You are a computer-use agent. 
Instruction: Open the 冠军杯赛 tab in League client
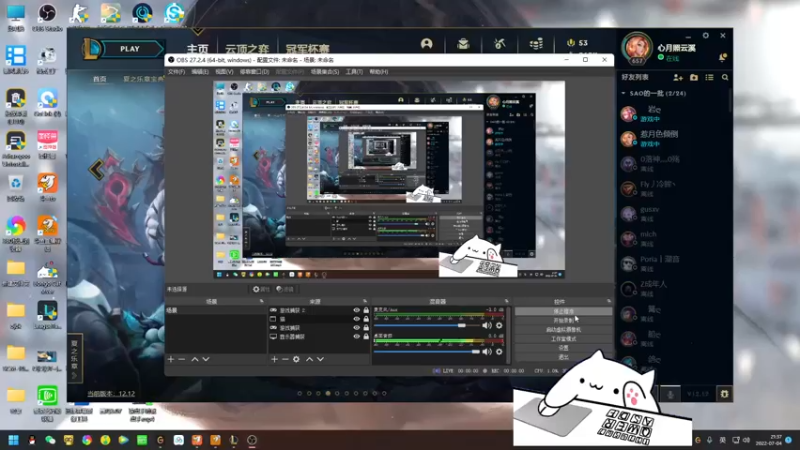pyautogui.click(x=307, y=49)
